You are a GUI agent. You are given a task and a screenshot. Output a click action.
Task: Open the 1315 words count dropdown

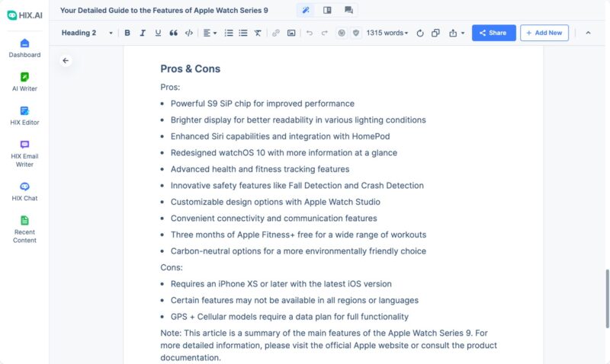point(387,33)
